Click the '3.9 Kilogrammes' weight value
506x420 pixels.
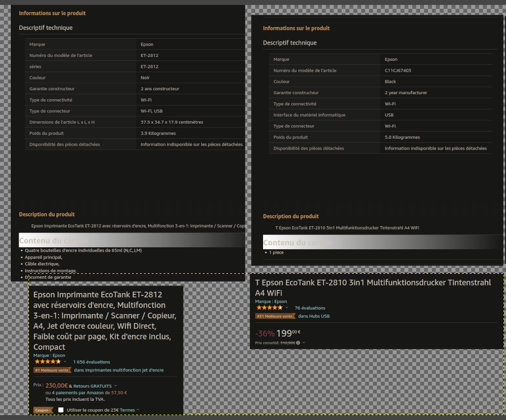coord(158,133)
